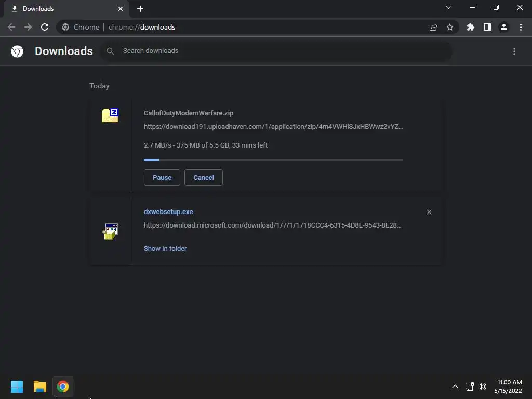Click the CallofDutyModernWarfare.zip file name
Screen dimensions: 532x399
(189, 113)
